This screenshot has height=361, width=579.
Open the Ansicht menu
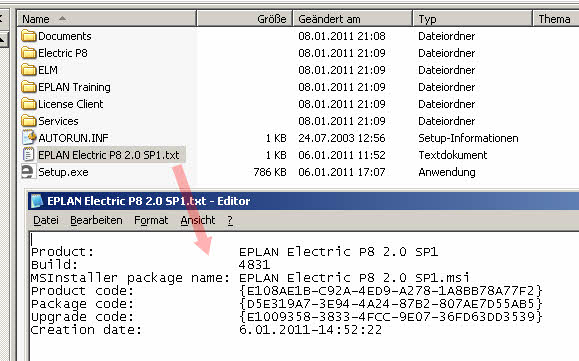pyautogui.click(x=198, y=220)
